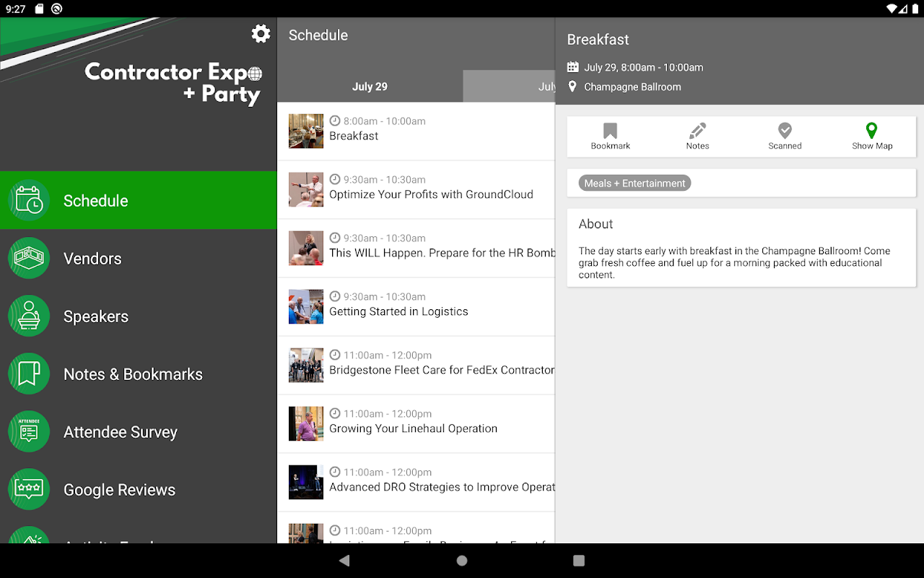Tap the Champagne Ballroom location text
The height and width of the screenshot is (578, 924).
[x=632, y=87]
